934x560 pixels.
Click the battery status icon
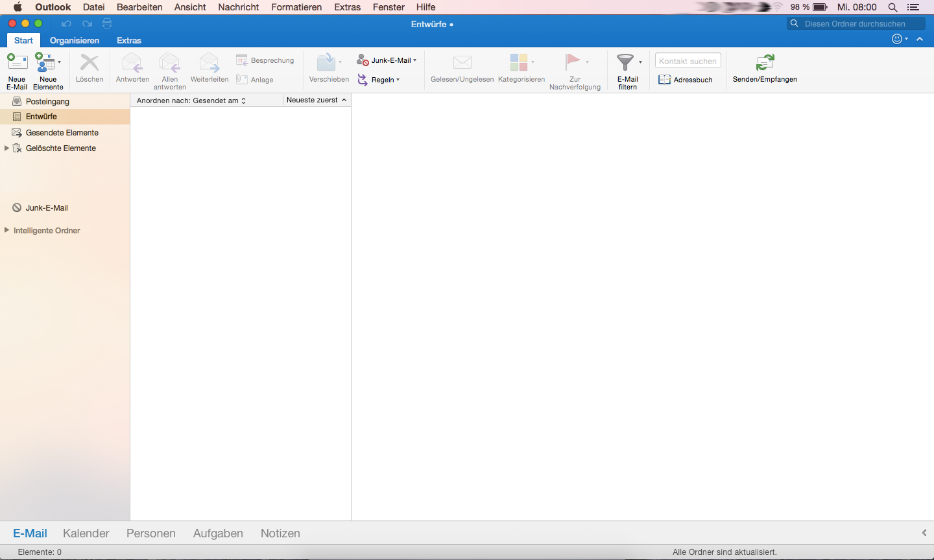tap(820, 7)
